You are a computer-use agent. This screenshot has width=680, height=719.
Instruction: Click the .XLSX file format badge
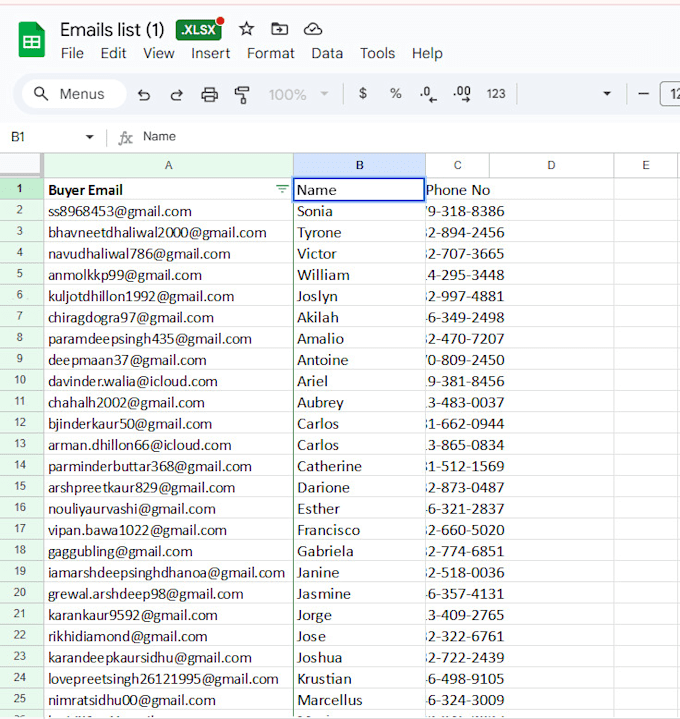pyautogui.click(x=199, y=30)
